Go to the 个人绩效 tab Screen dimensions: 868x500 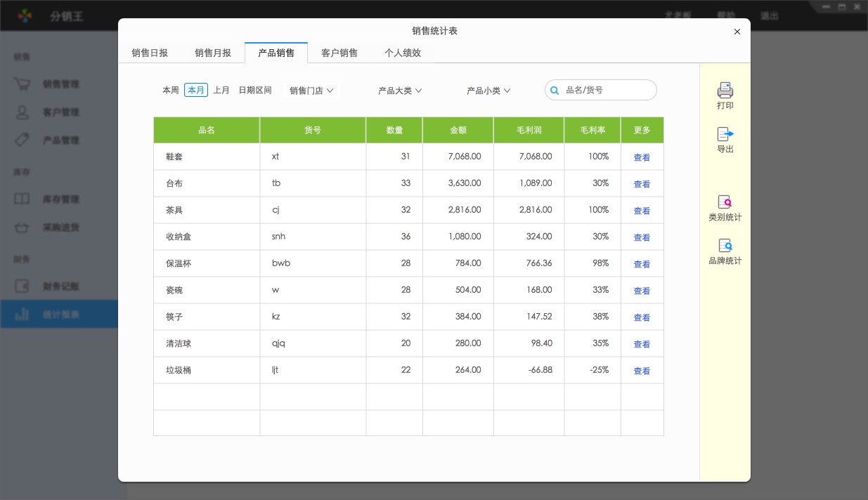pos(403,53)
